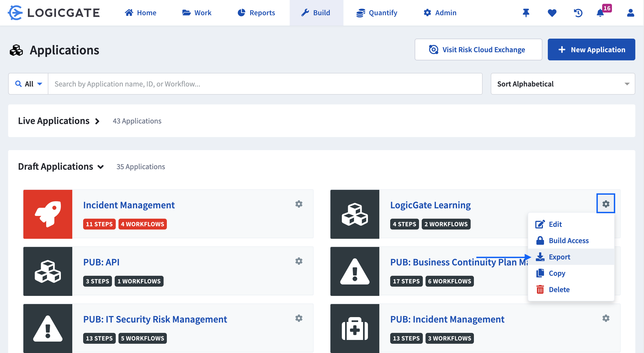Open gear menu for PUB: API

[299, 261]
